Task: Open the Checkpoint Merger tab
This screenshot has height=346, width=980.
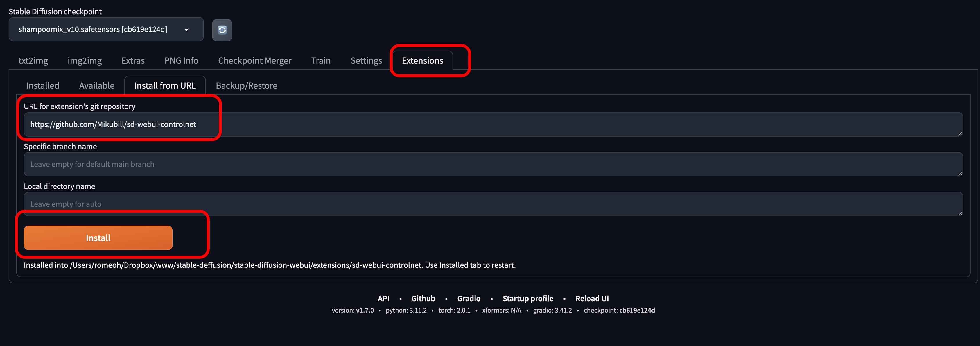Action: (254, 60)
